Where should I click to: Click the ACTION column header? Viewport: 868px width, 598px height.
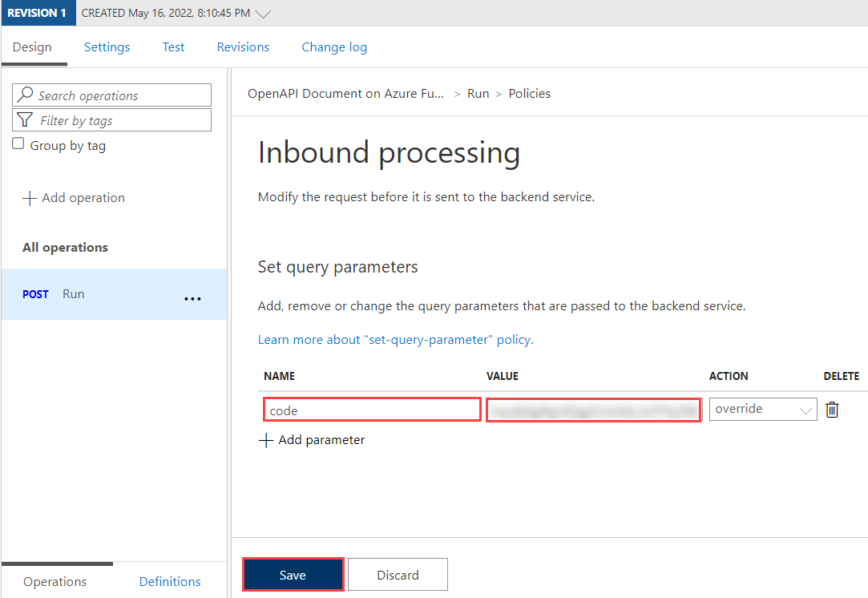tap(729, 376)
